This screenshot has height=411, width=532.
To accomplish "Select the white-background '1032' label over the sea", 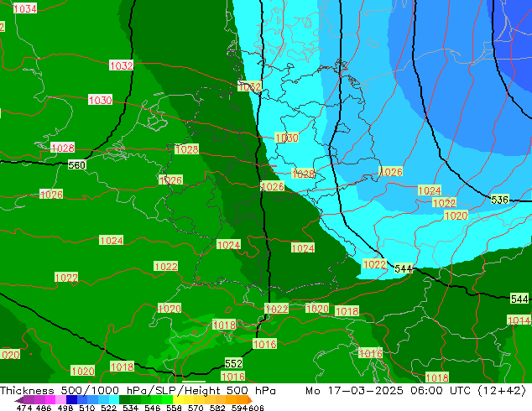I will click(x=121, y=65).
